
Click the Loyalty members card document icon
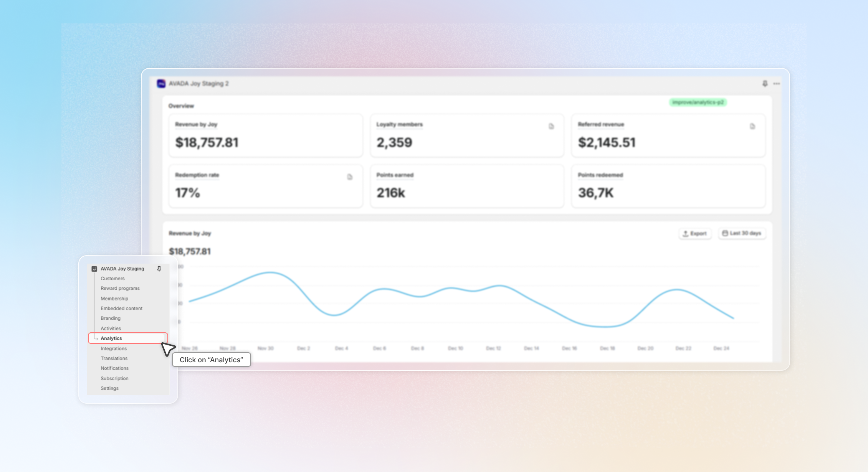point(551,126)
